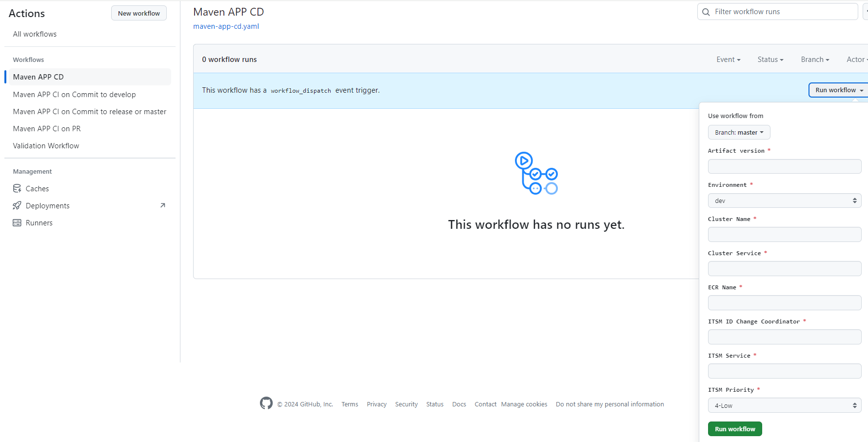
Task: Click the Cluster Name input field
Action: [x=785, y=235]
